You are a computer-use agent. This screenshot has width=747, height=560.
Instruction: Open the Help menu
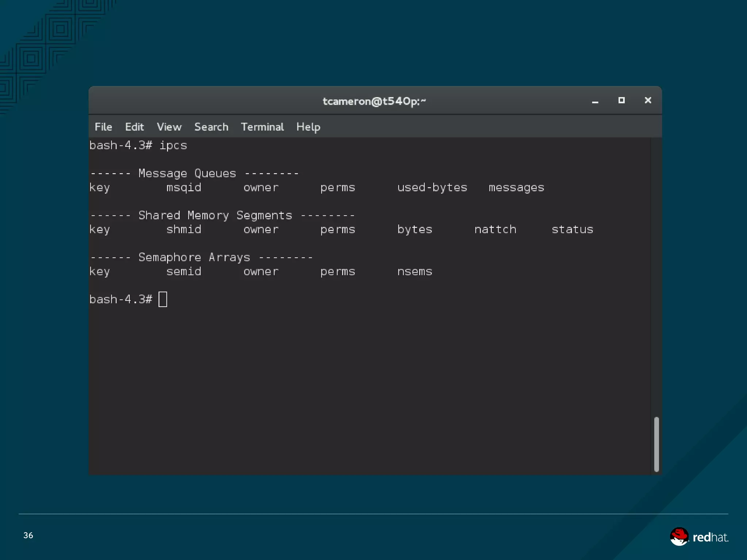click(x=308, y=127)
